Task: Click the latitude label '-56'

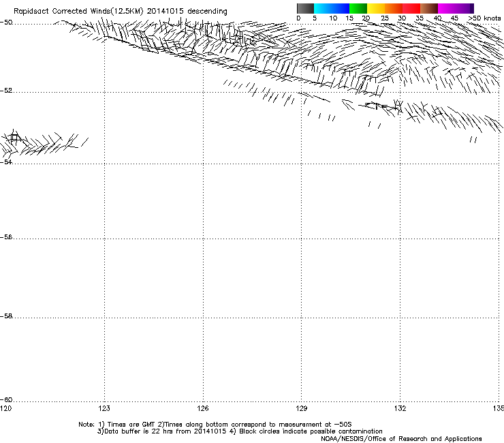Action: coord(6,237)
